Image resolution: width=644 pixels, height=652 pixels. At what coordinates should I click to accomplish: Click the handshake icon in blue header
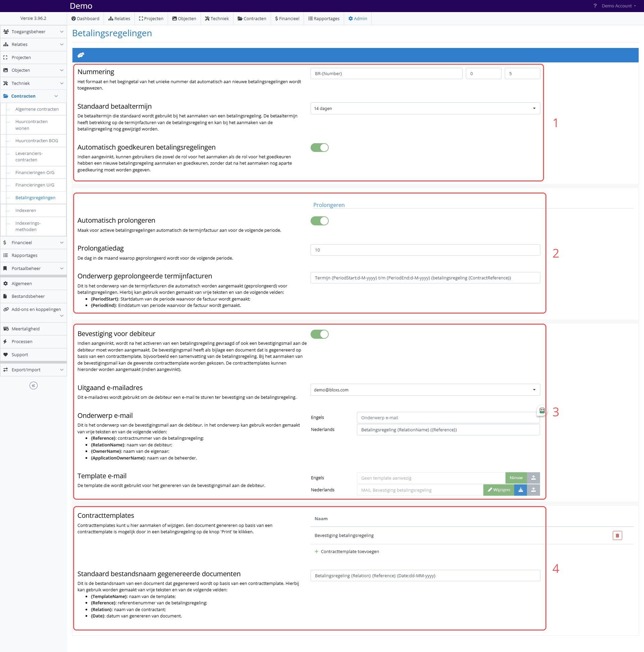(x=81, y=55)
